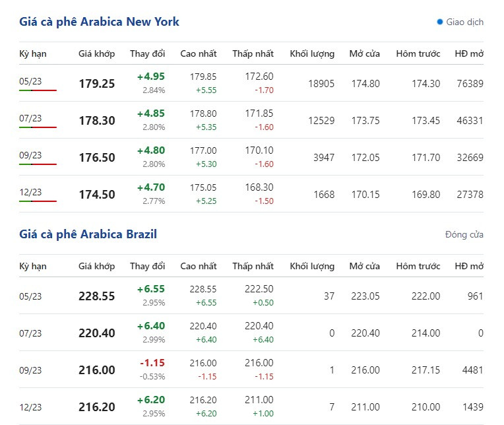Click the percentage -0.53%
The height and width of the screenshot is (425, 504).
(x=152, y=376)
